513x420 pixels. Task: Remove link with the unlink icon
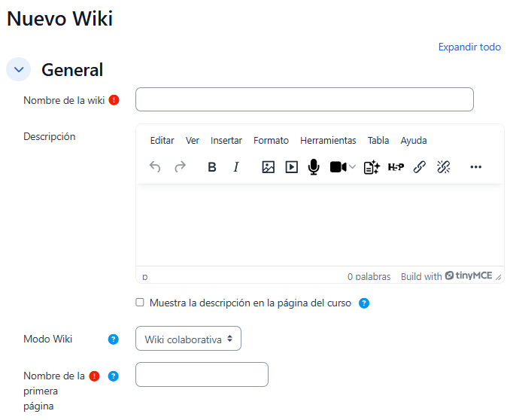443,167
